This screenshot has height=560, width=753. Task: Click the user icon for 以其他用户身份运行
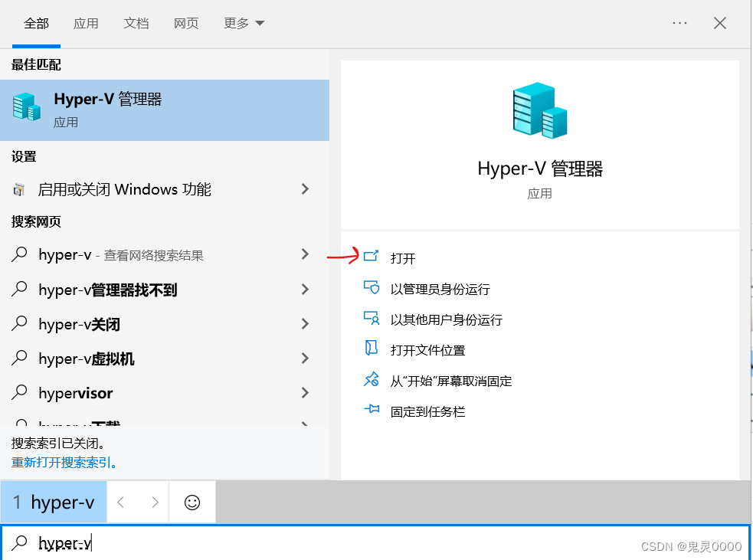[372, 318]
